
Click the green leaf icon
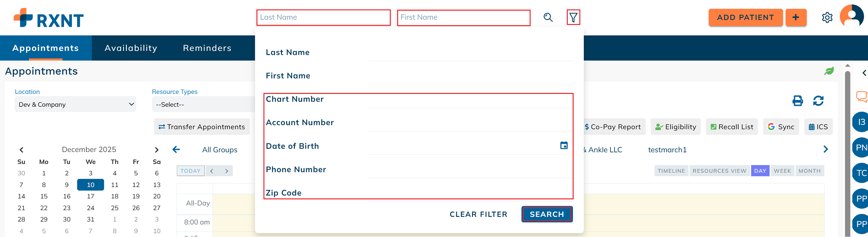point(829,71)
